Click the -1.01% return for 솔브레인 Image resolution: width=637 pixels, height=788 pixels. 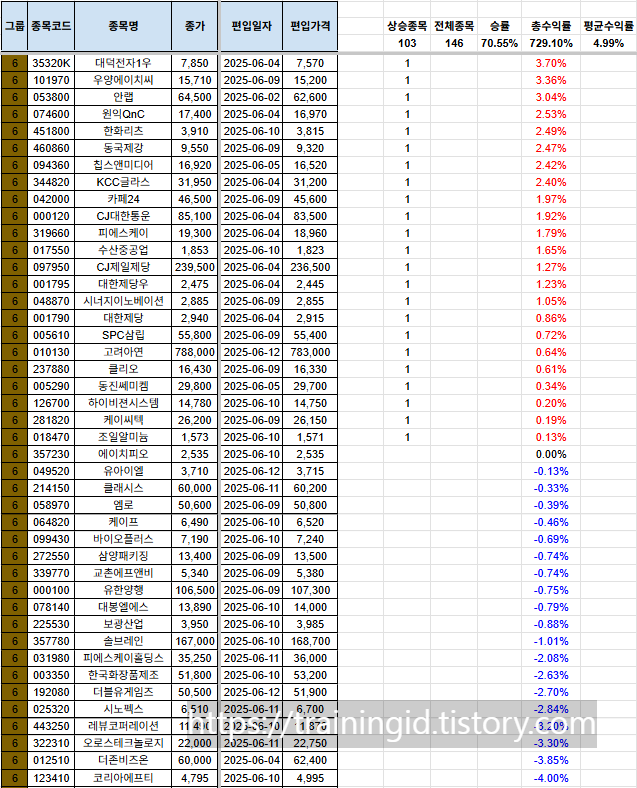pyautogui.click(x=551, y=642)
